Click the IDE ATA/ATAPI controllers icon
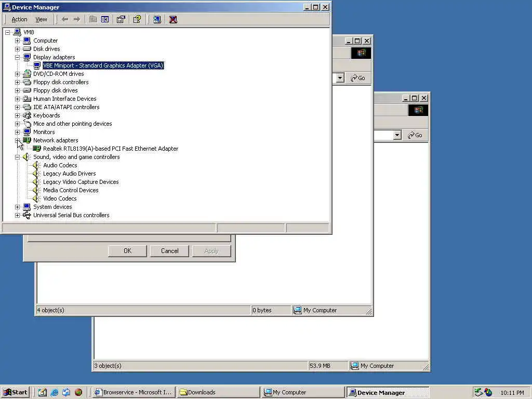The image size is (532, 399). [x=27, y=107]
